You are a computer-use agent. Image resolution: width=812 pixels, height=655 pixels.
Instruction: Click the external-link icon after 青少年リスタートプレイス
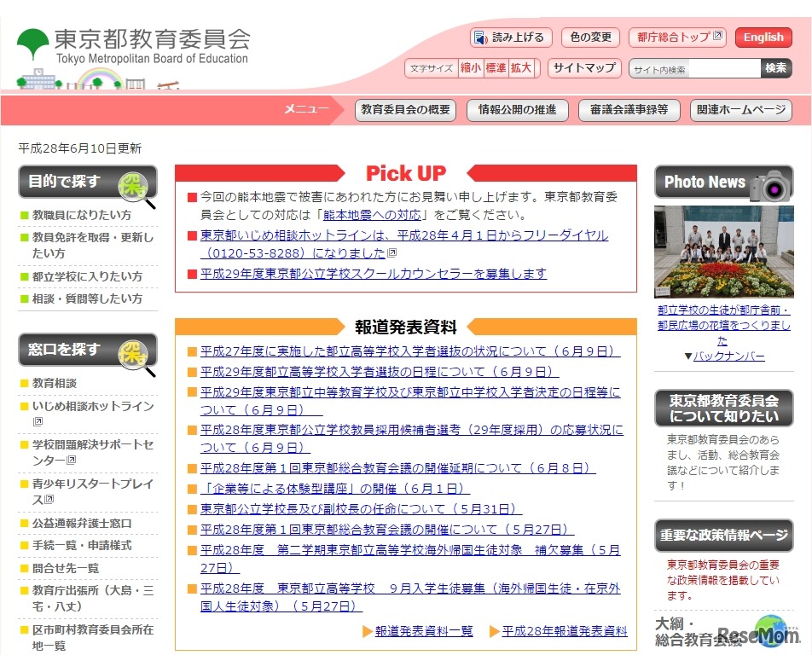point(49,499)
